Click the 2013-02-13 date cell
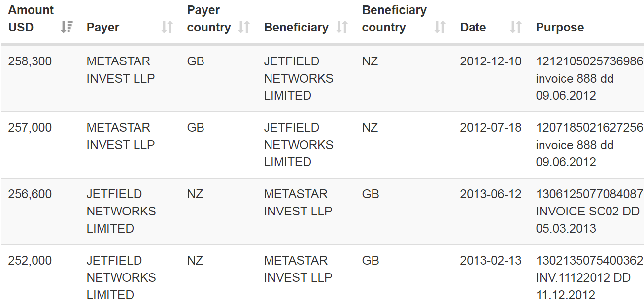This screenshot has width=644, height=305. [490, 261]
